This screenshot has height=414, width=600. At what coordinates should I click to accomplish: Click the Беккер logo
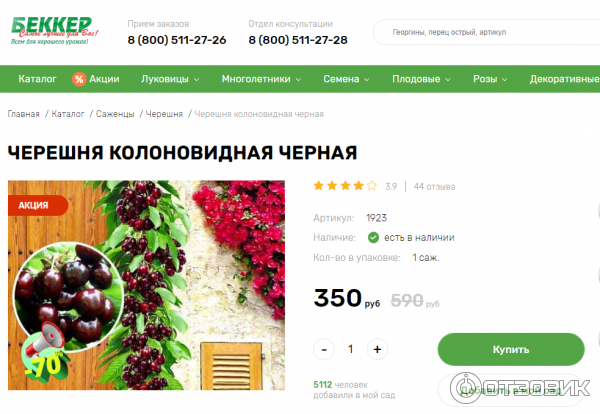click(x=55, y=31)
